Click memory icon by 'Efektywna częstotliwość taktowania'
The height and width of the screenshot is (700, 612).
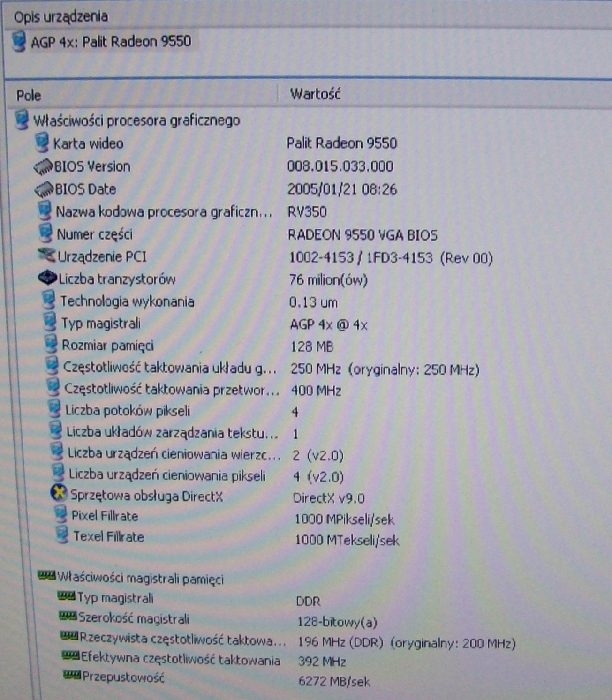(x=71, y=656)
